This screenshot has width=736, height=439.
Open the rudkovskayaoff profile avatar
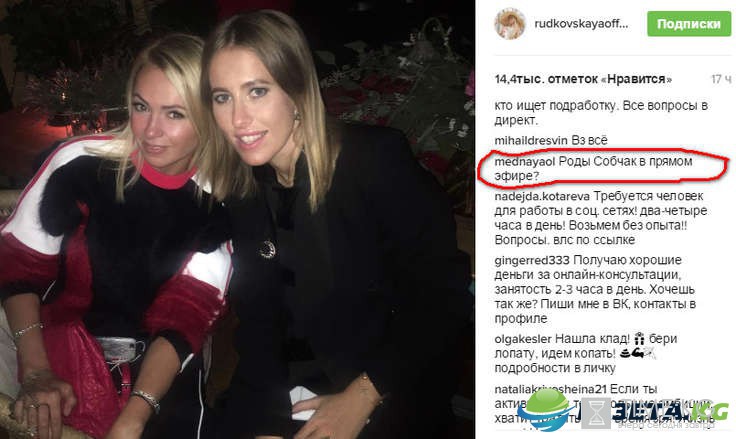(510, 23)
